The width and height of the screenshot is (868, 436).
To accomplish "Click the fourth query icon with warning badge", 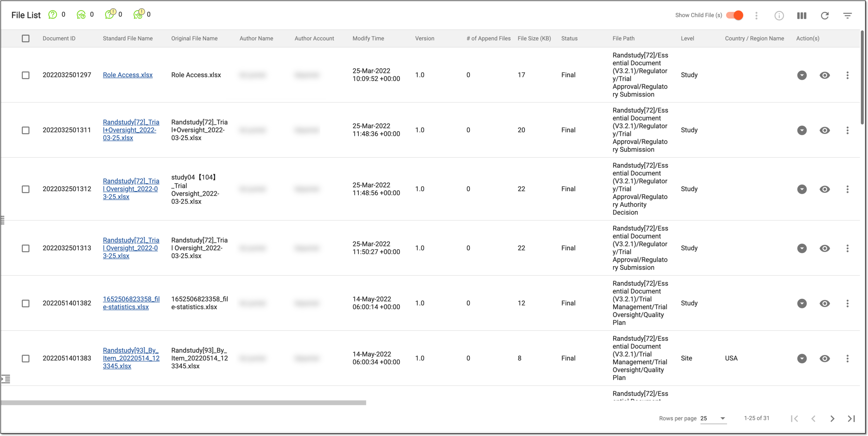I will [x=139, y=14].
